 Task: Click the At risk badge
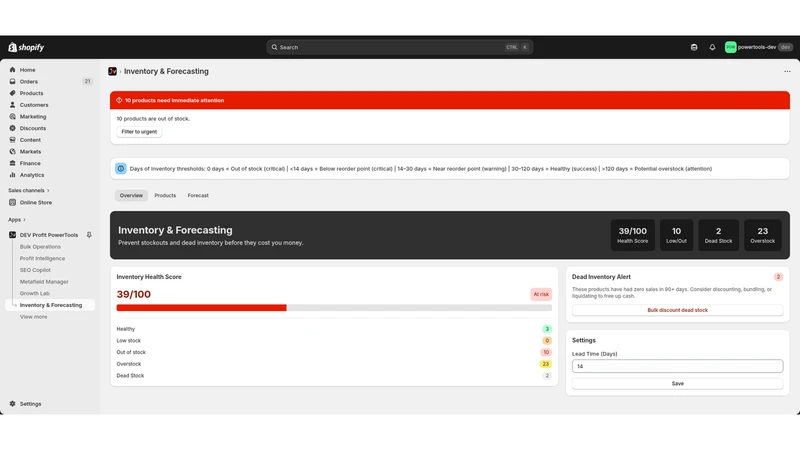[x=541, y=294]
